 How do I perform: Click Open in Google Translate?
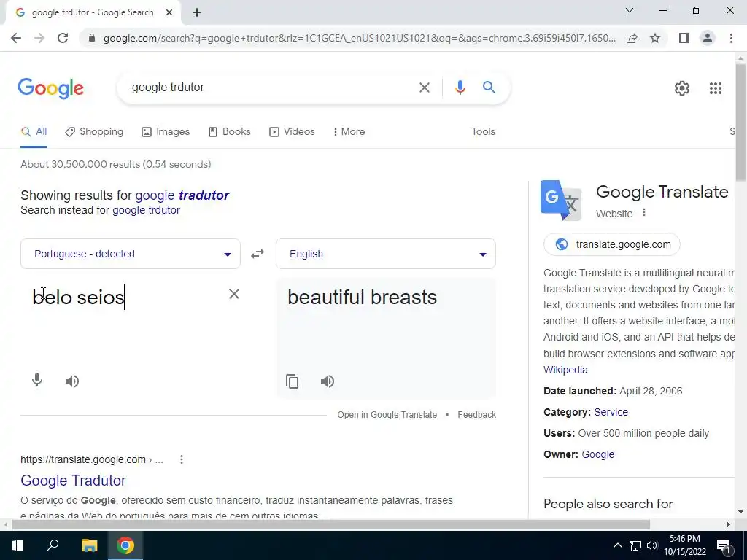(x=387, y=415)
